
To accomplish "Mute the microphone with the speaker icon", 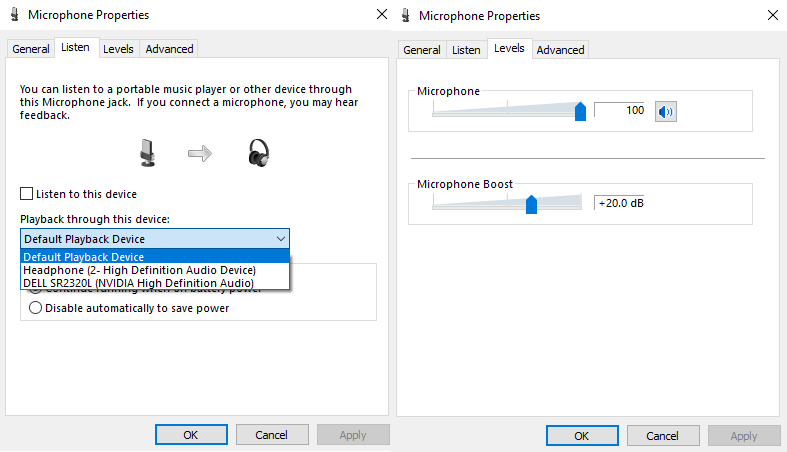I will click(x=666, y=111).
